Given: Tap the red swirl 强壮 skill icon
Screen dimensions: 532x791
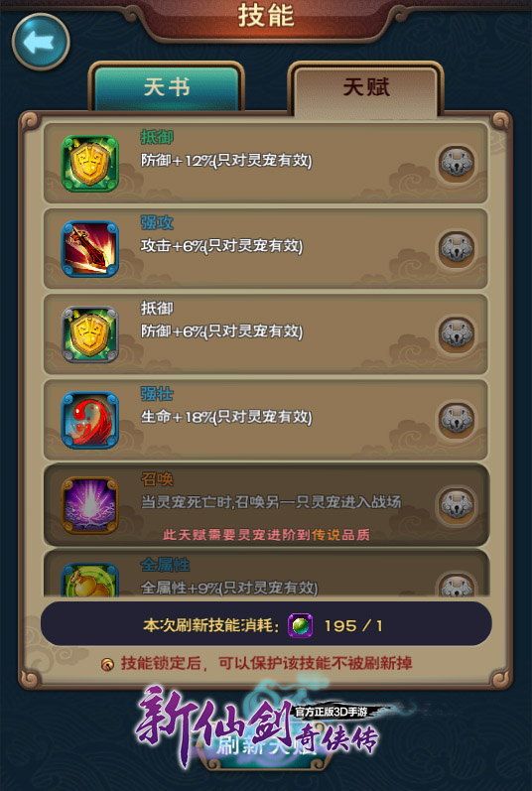Looking at the screenshot, I should pyautogui.click(x=89, y=420).
